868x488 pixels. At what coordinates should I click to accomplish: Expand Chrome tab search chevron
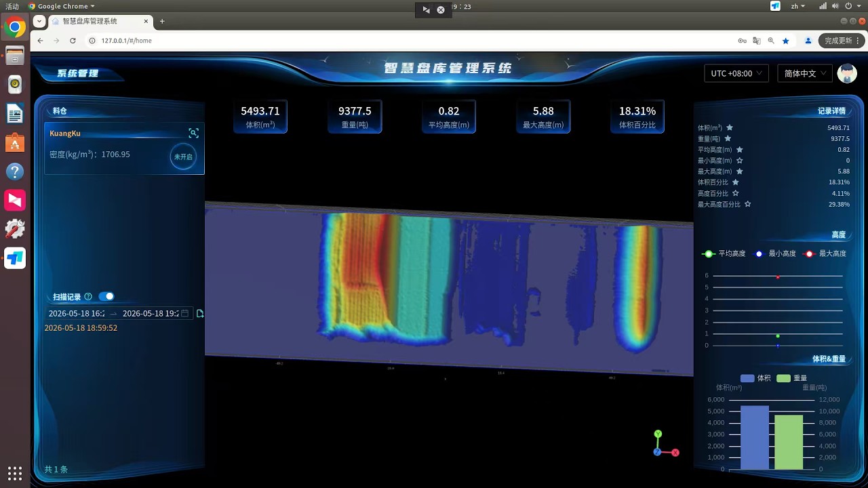coord(40,21)
